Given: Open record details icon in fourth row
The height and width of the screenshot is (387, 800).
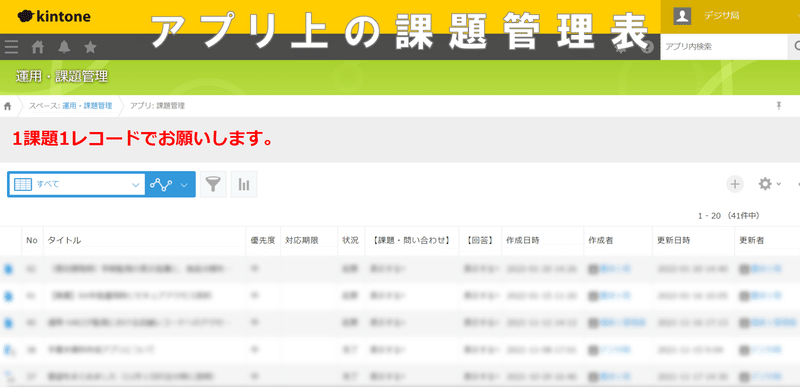Looking at the screenshot, I should click(x=8, y=350).
